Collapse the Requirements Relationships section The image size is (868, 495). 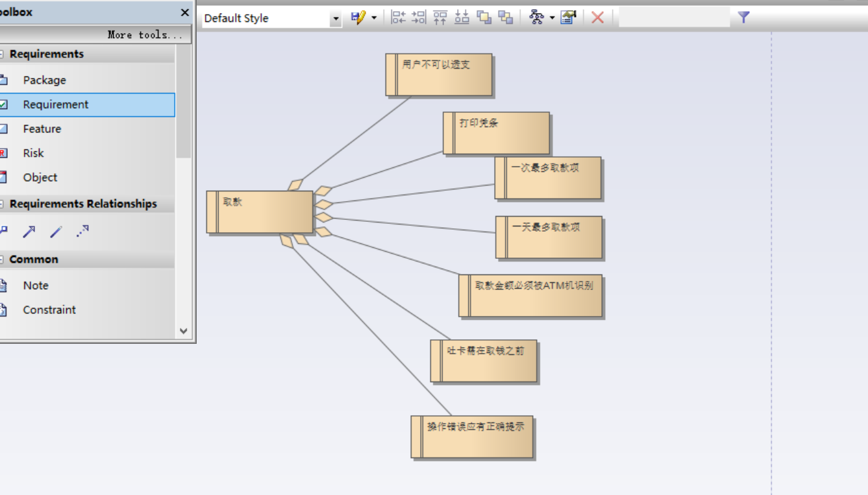tap(2, 204)
